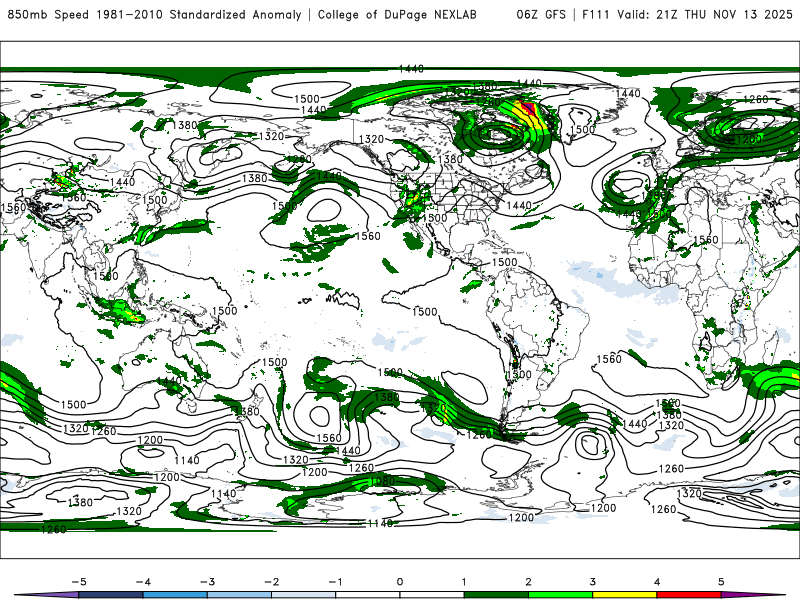Click the yellow 3 to 4 colorbar segment
The image size is (800, 600).
tap(624, 595)
